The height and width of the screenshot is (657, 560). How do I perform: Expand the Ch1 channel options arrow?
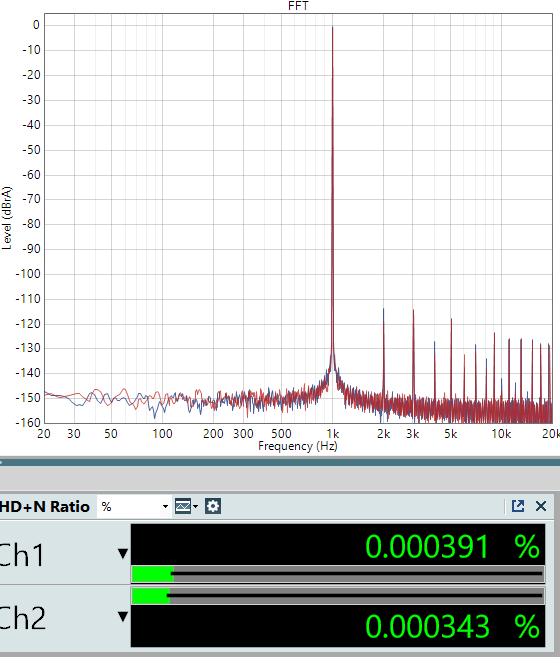click(x=123, y=554)
